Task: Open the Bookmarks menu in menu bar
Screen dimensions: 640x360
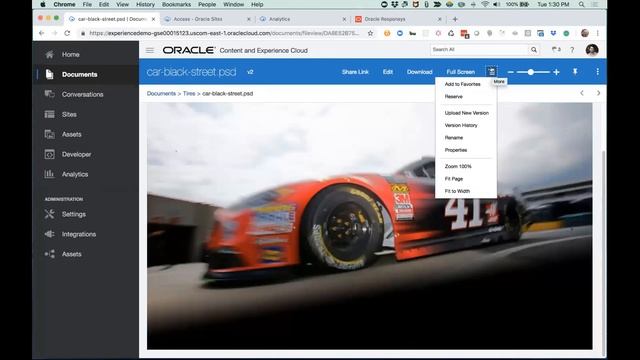Action: (x=176, y=4)
